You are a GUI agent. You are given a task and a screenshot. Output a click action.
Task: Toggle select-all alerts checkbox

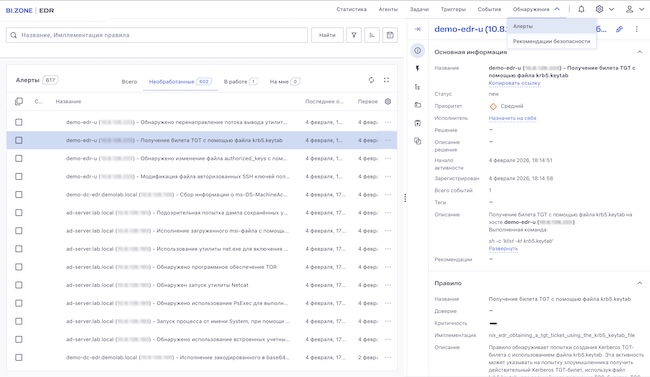pyautogui.click(x=19, y=102)
